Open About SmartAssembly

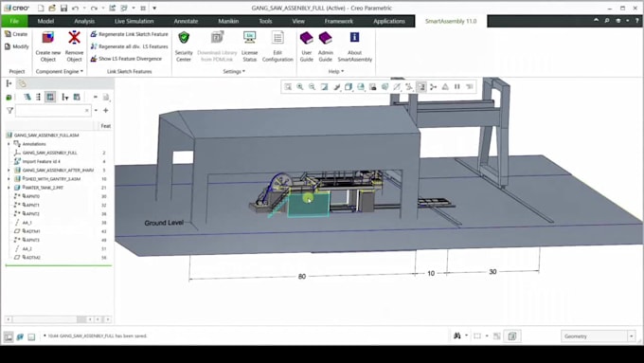(355, 46)
